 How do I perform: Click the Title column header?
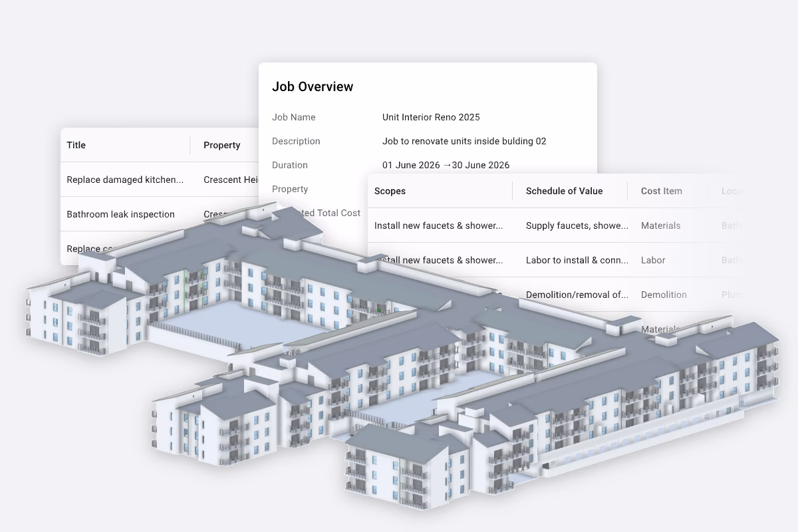(x=76, y=145)
